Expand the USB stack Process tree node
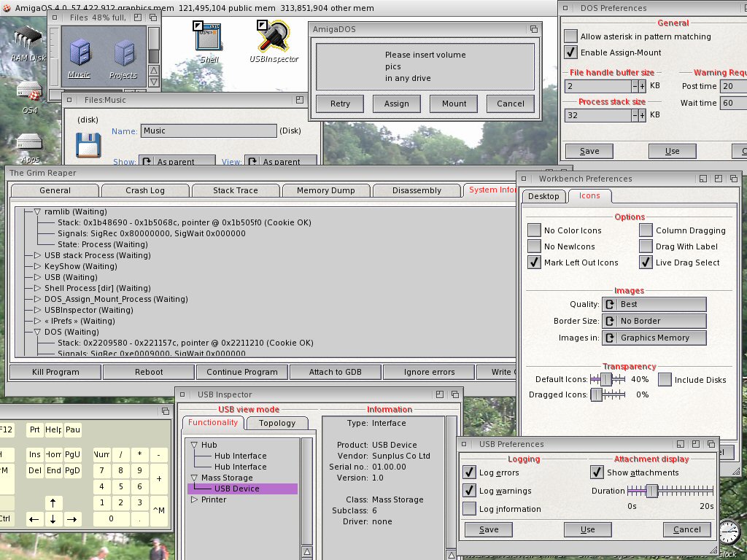The height and width of the screenshot is (560, 747). click(38, 255)
